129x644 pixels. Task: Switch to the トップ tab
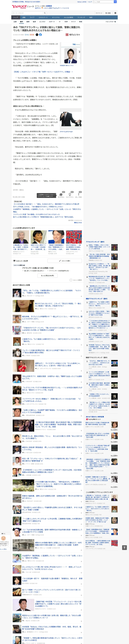pyautogui.click(x=16, y=17)
